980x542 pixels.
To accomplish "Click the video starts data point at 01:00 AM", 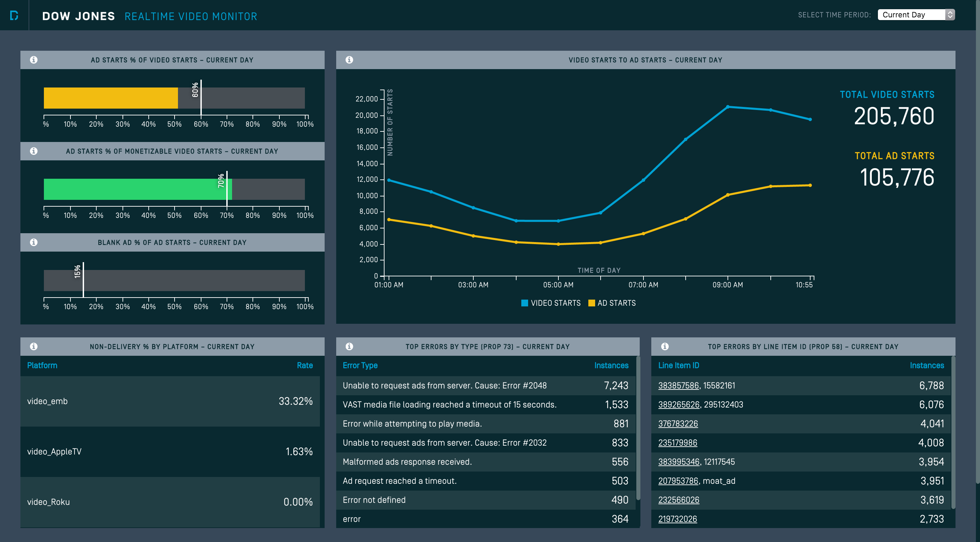I will [389, 180].
